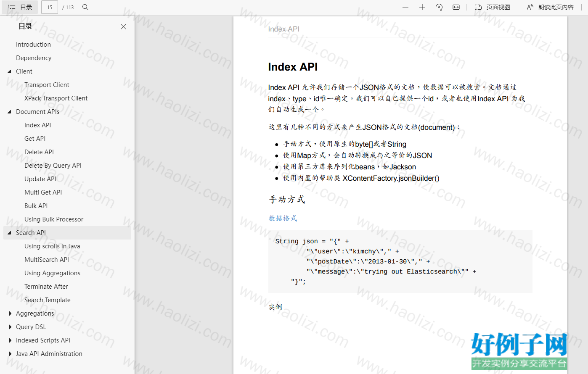Select the Aggregations outline entry
This screenshot has height=374, width=588.
35,313
